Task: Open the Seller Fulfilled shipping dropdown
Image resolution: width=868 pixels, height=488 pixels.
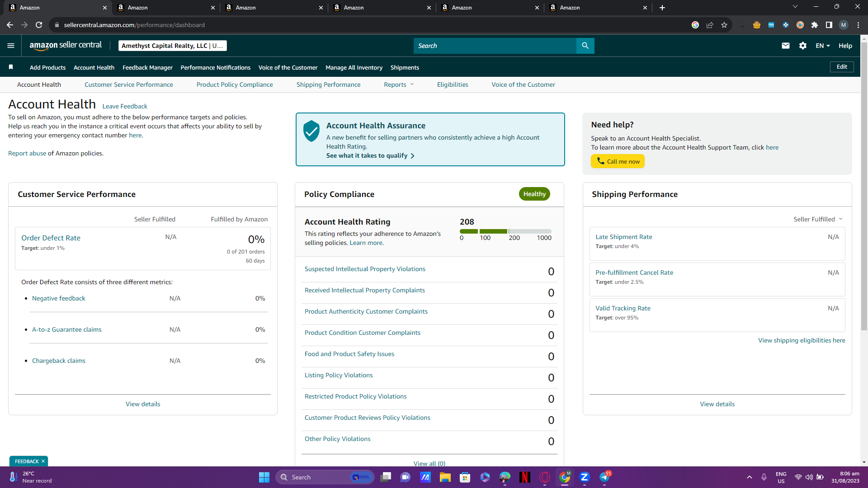Action: pos(818,219)
